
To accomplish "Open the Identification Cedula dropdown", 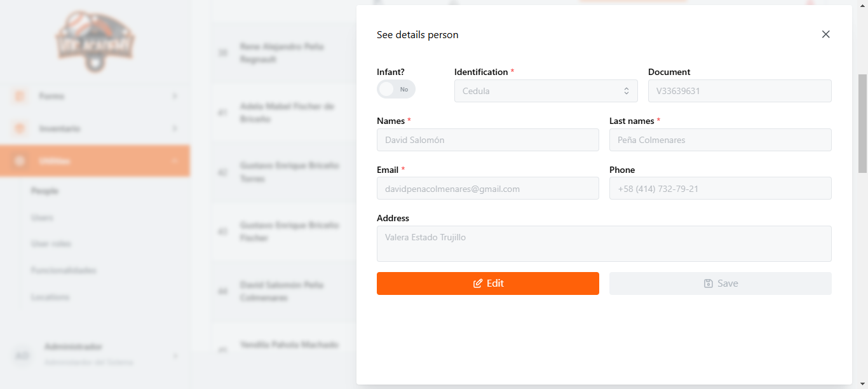I will [x=546, y=91].
